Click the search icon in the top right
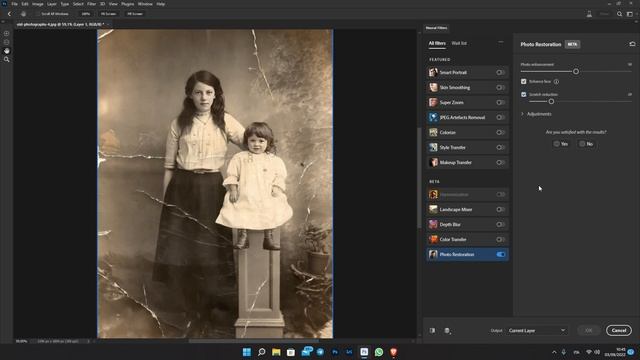 [x=619, y=14]
